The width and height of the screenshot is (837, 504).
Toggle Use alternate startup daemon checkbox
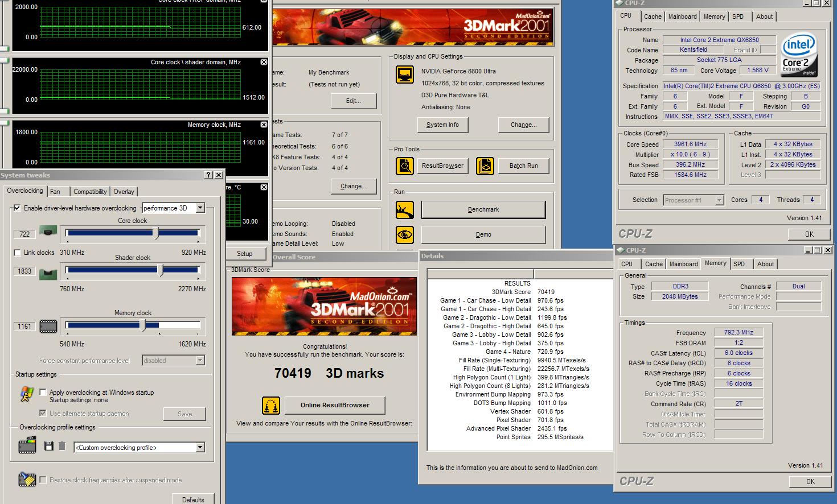click(x=43, y=413)
